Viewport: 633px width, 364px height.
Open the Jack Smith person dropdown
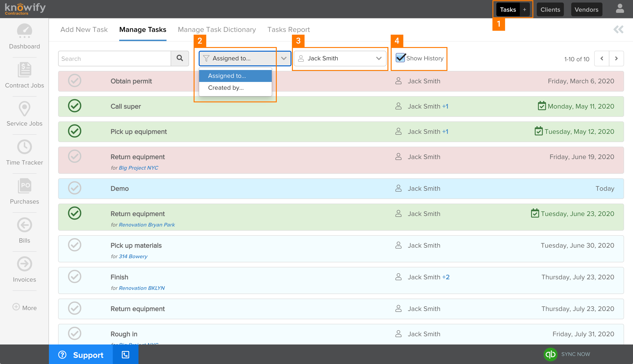pos(340,59)
